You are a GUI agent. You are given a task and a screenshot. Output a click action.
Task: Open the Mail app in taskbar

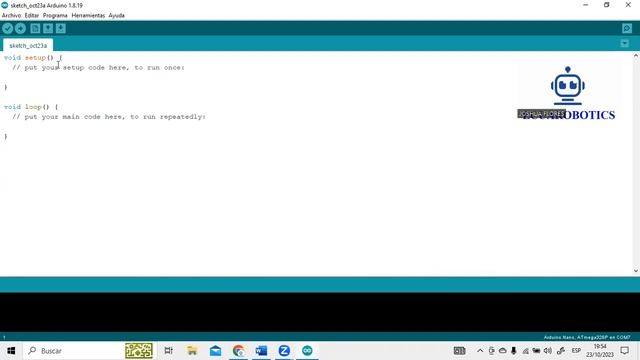[216, 351]
